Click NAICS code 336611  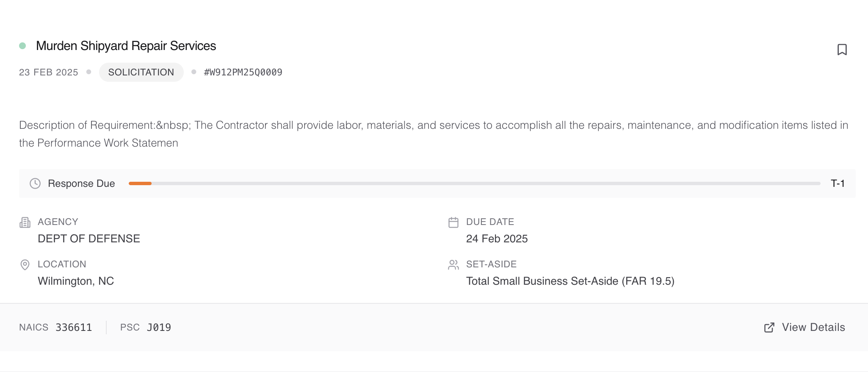coord(74,328)
